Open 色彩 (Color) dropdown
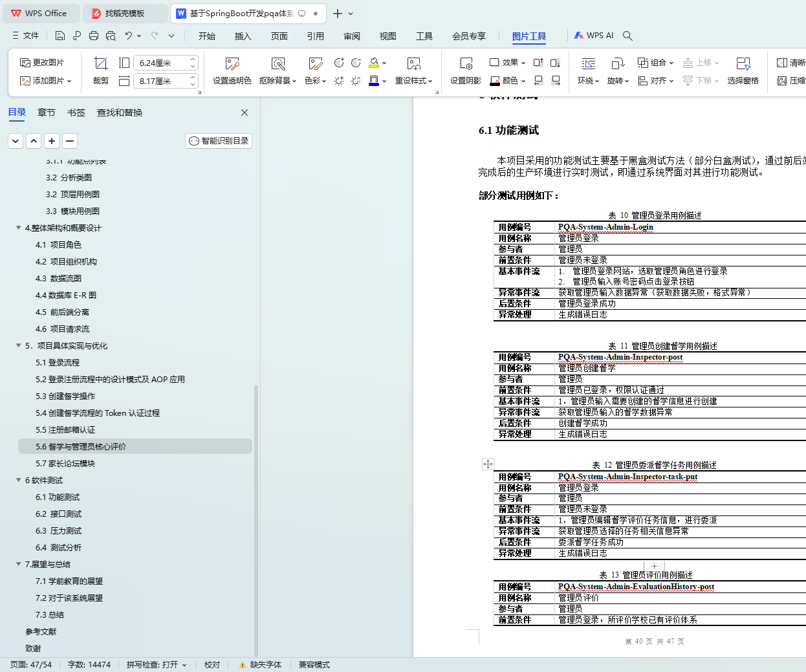 [x=315, y=81]
